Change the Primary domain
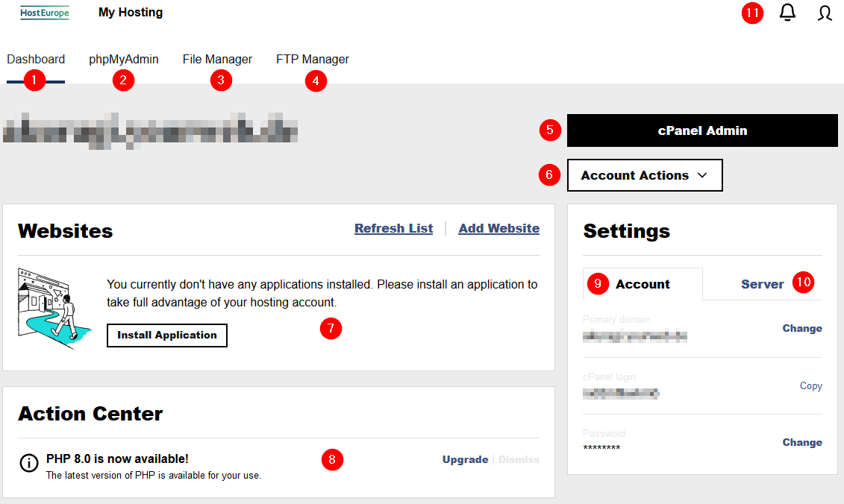844x504 pixels. click(802, 328)
